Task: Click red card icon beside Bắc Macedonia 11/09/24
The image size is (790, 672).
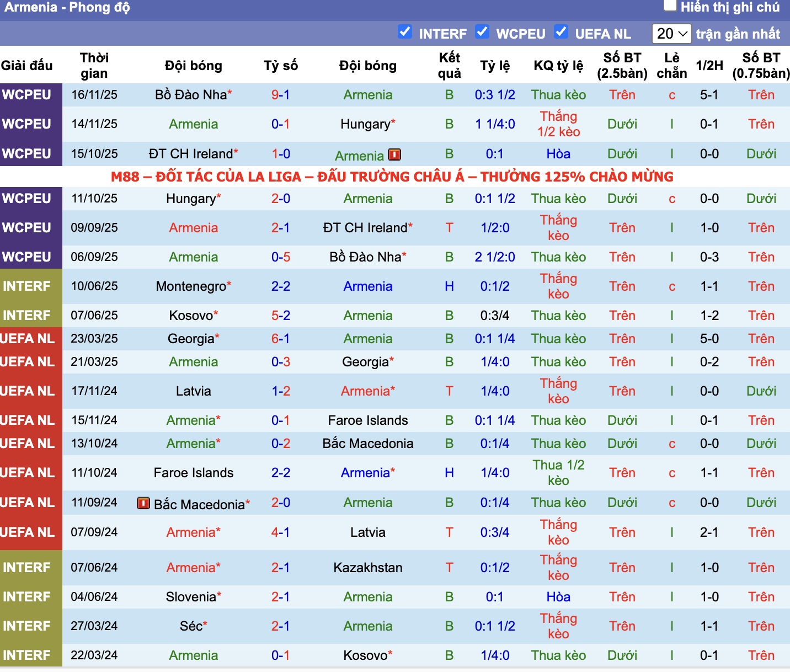Action: point(143,503)
